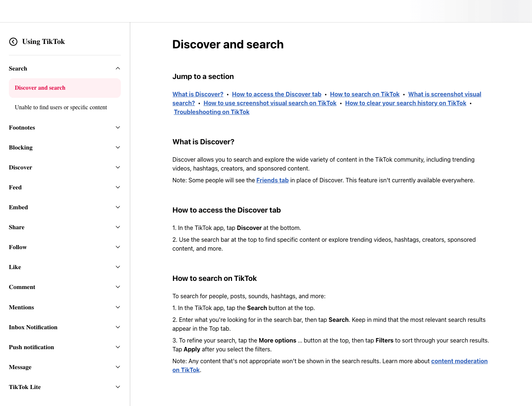Jump to How to clear your search history
This screenshot has width=532, height=406.
click(x=406, y=103)
